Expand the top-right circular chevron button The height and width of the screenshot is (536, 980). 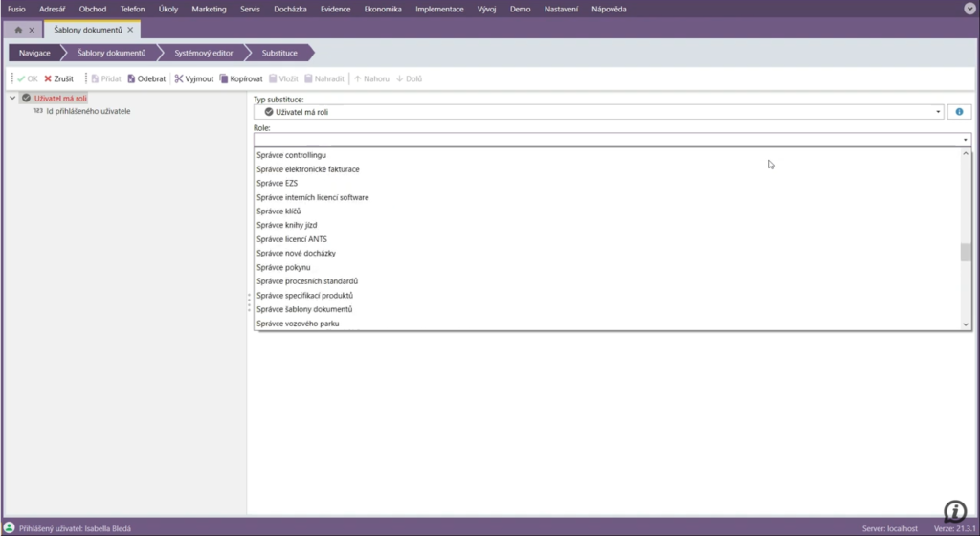[x=969, y=9]
